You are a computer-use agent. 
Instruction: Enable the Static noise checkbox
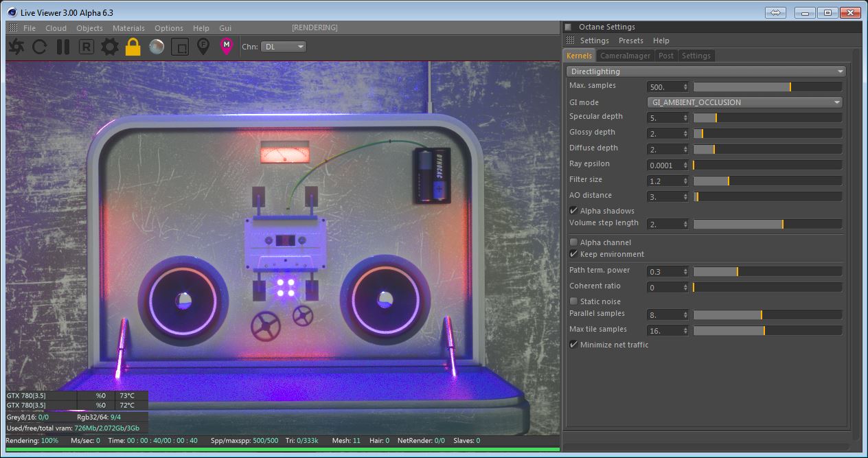coord(573,301)
